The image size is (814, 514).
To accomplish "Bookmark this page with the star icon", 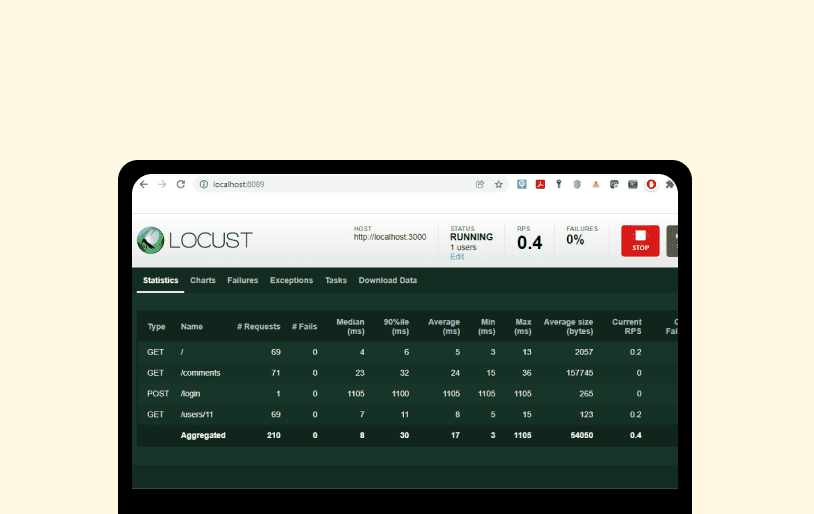I will (498, 184).
